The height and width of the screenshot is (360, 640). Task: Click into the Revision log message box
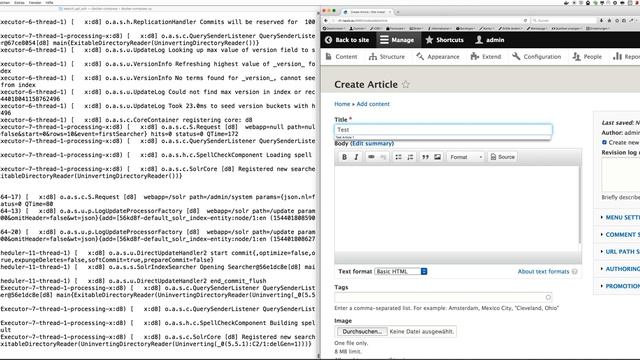621,174
